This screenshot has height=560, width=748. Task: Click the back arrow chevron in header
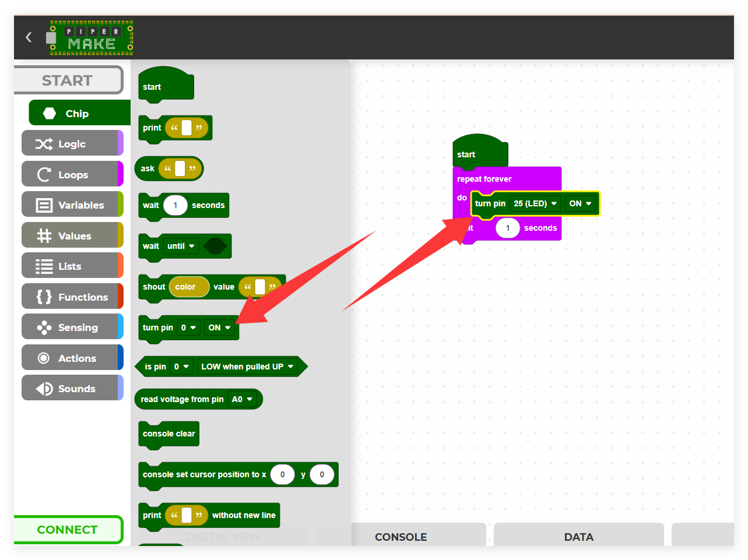click(x=29, y=37)
